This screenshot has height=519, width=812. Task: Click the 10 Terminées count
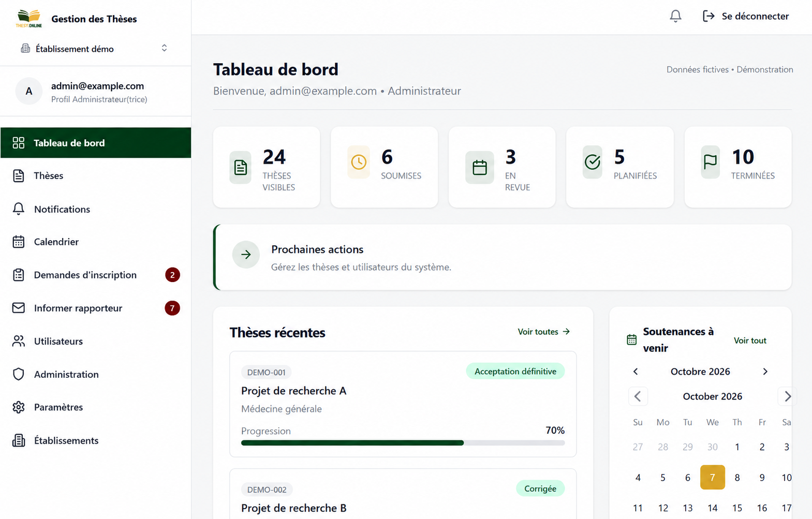(x=743, y=157)
